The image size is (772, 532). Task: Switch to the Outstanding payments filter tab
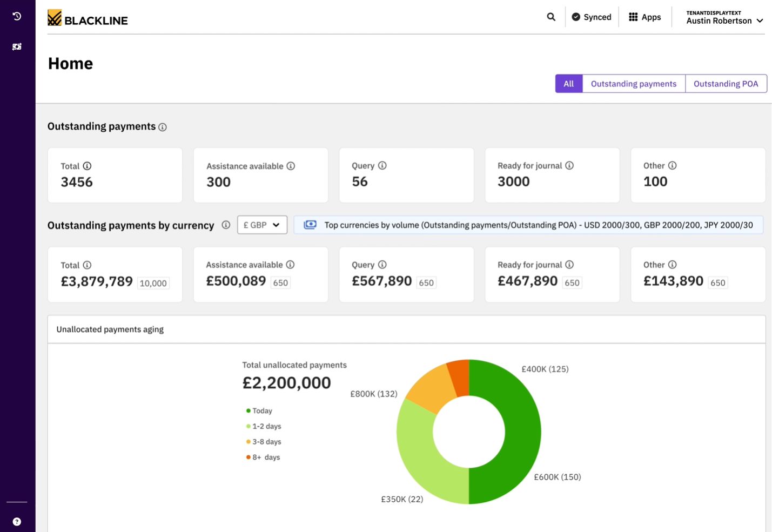click(x=633, y=84)
